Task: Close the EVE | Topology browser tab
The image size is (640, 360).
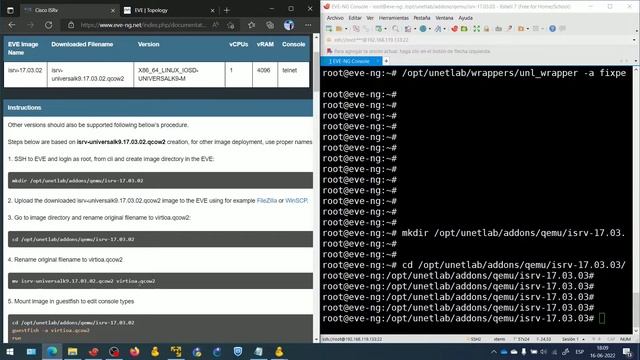Action: pos(212,11)
